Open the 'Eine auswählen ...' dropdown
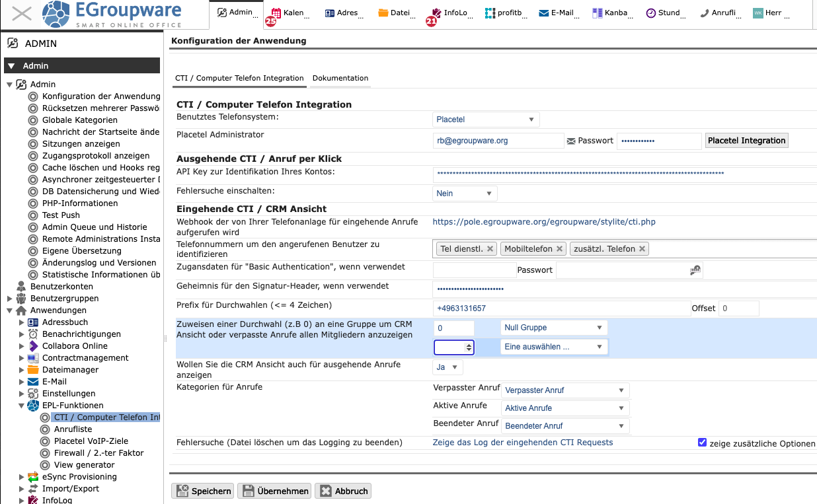The width and height of the screenshot is (817, 504). coord(554,347)
